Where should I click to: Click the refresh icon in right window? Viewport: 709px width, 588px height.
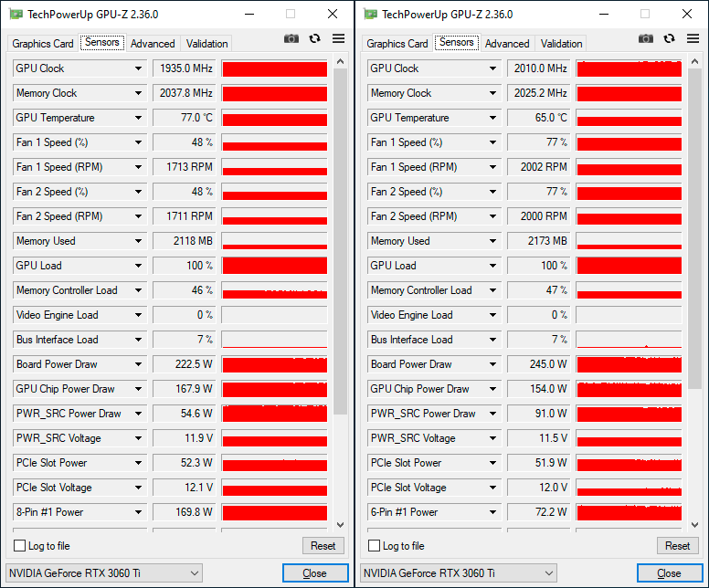pos(670,38)
